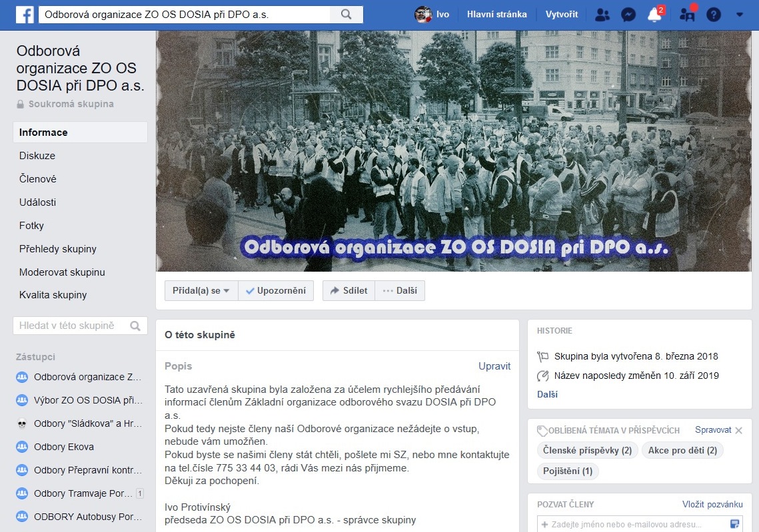Viewport: 759px width, 532px height.
Task: Click 'Další' link under Historie
Action: point(547,394)
